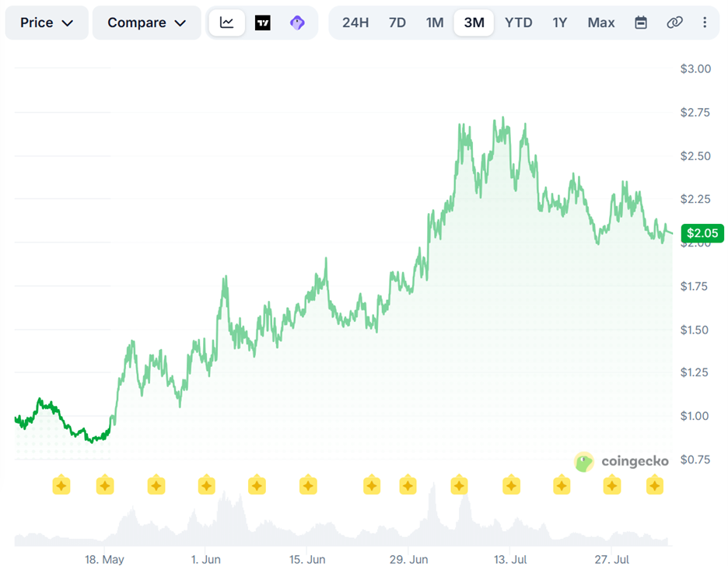Click the star event marker above 1. Jun
The image size is (728, 566).
(207, 485)
